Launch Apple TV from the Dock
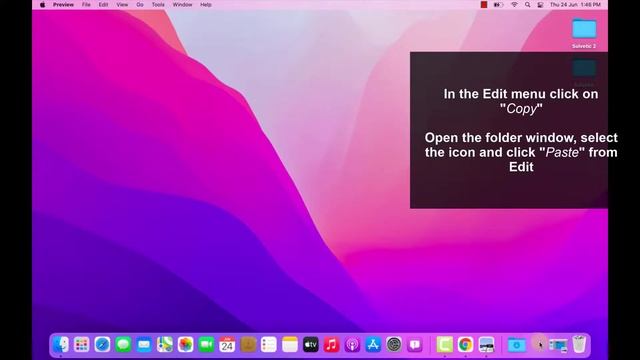Image resolution: width=640 pixels, height=360 pixels. [x=311, y=344]
